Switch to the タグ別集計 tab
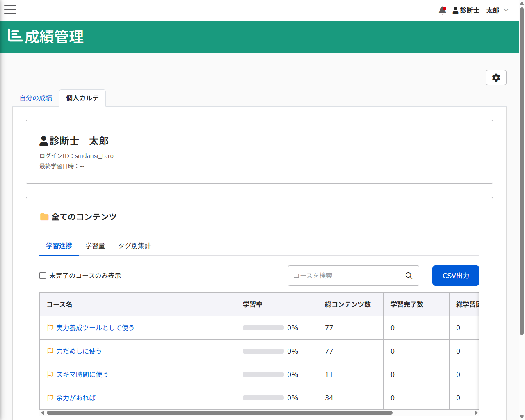This screenshot has width=525, height=420. [x=135, y=246]
